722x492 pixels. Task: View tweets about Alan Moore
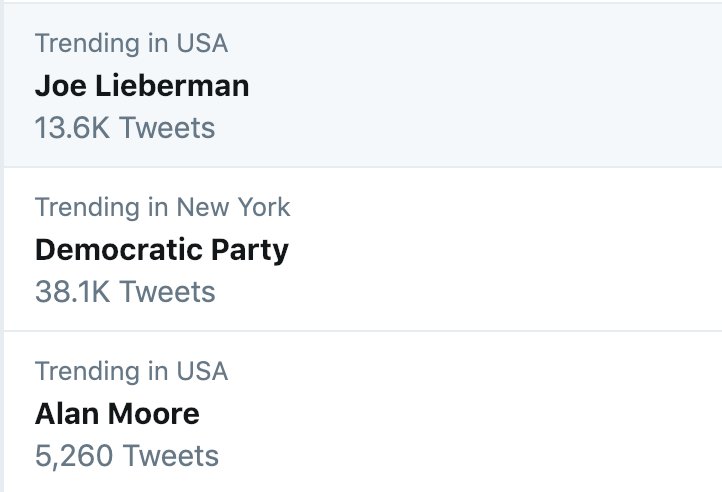(x=117, y=413)
